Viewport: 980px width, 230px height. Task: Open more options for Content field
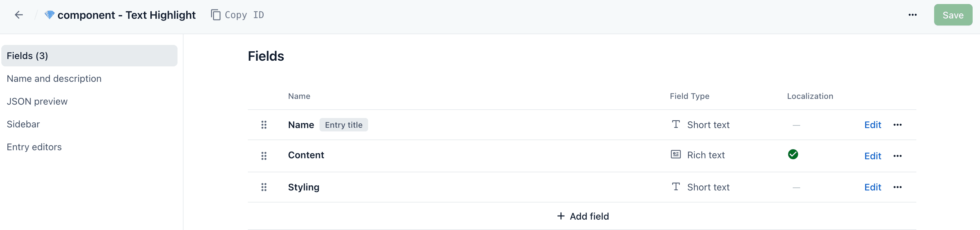(x=898, y=156)
